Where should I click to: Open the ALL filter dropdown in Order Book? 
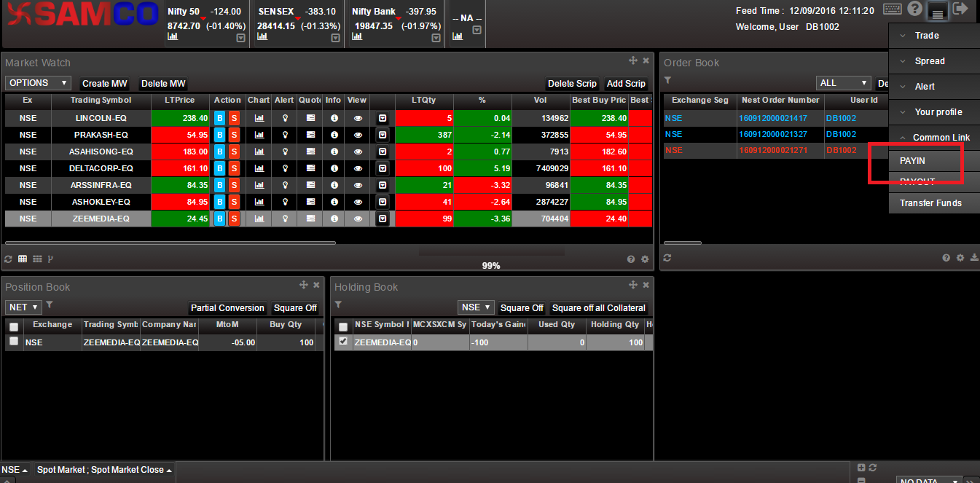(844, 83)
